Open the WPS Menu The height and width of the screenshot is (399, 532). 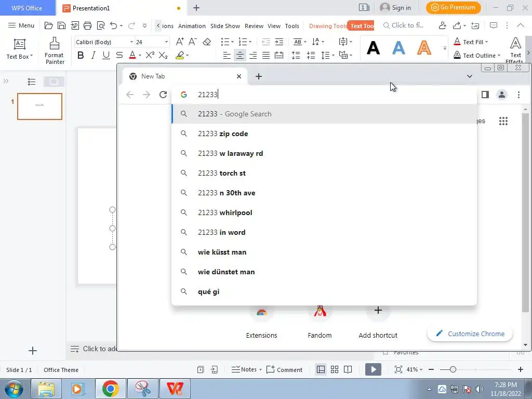pyautogui.click(x=21, y=25)
